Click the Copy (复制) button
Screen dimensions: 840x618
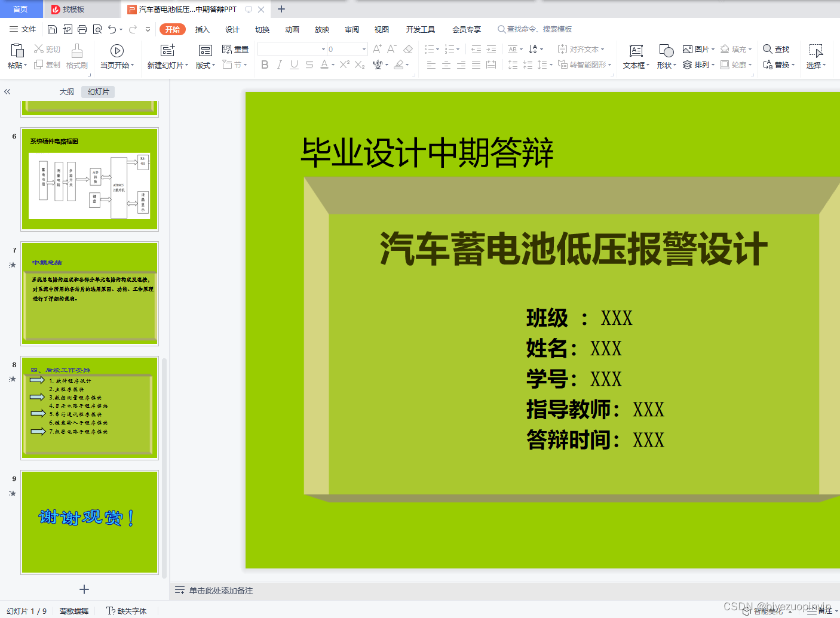pyautogui.click(x=47, y=64)
